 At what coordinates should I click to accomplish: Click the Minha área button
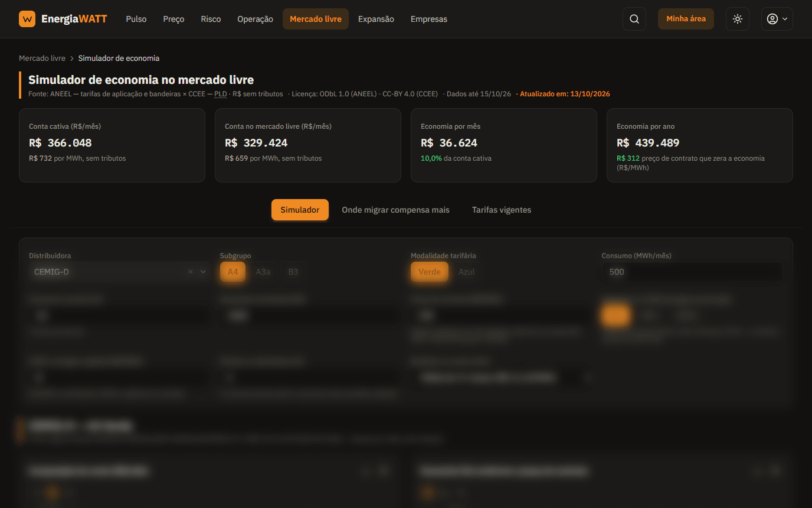coord(686,19)
